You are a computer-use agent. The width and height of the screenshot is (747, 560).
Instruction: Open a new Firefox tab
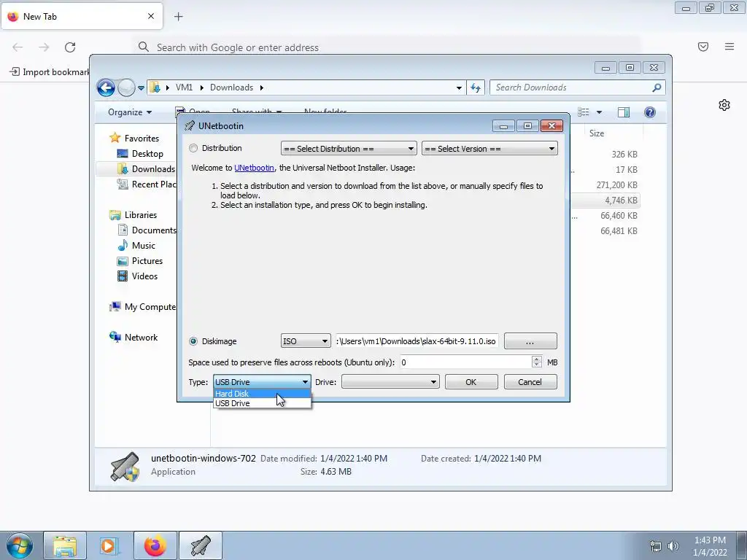[179, 17]
